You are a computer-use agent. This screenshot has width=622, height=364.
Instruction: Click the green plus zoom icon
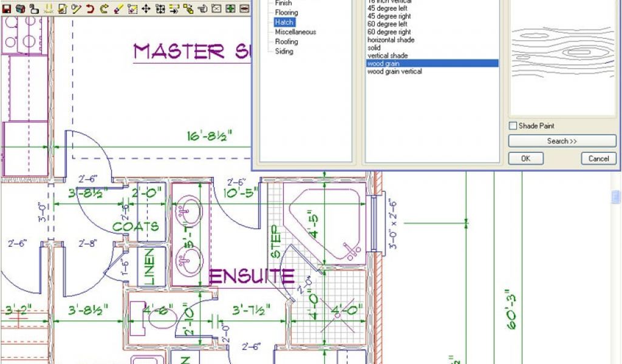[230, 9]
